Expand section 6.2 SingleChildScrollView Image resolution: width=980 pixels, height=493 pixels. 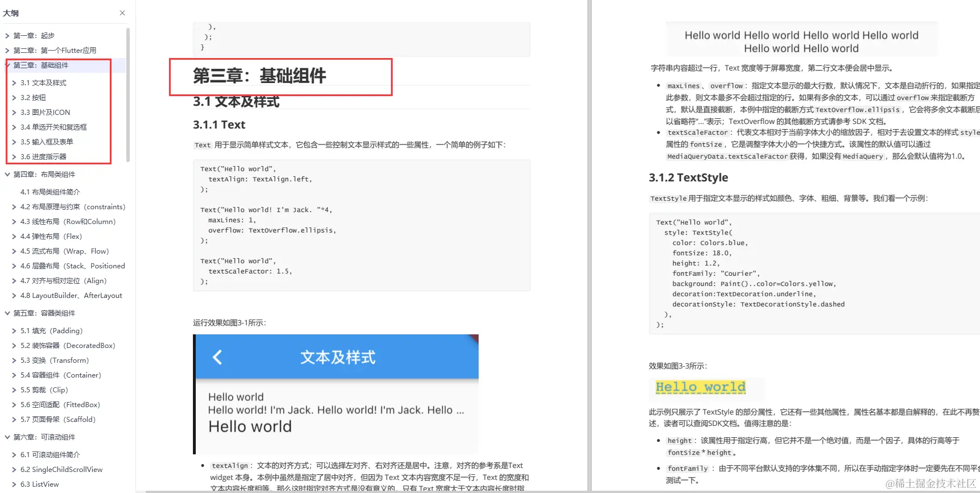coord(14,469)
